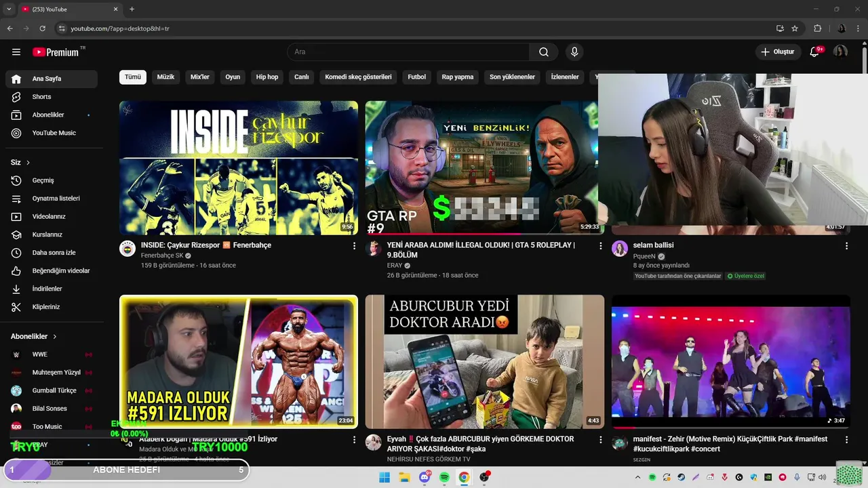This screenshot has height=488, width=868.
Task: Select the Mix'ler filter chip
Action: click(x=200, y=77)
